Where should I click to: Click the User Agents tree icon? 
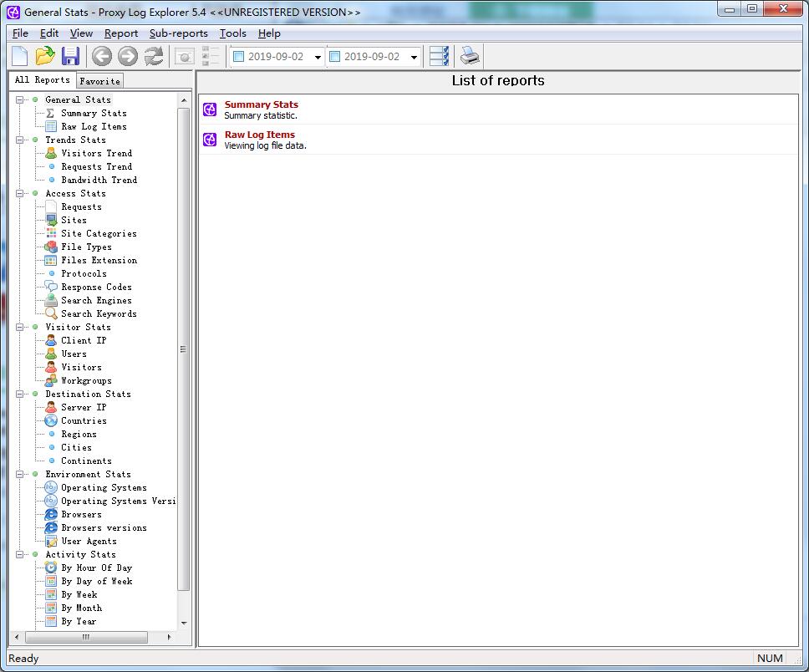point(51,541)
